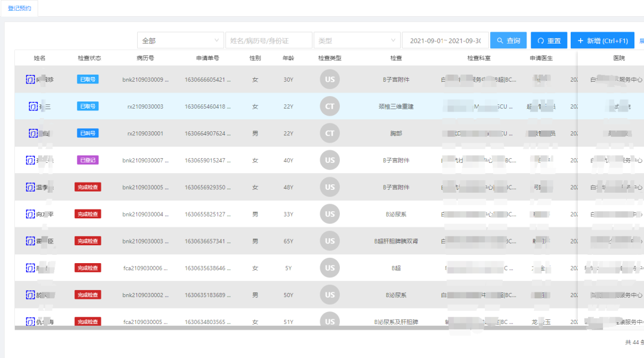Click the CT icon in the 胸部 row
Viewport: 644px width, 358px height.
pyautogui.click(x=330, y=133)
